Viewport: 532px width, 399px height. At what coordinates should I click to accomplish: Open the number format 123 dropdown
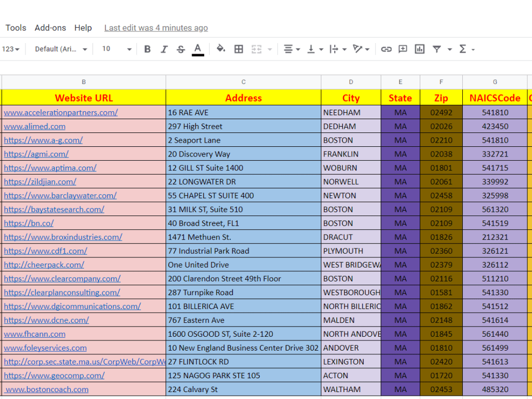(x=10, y=49)
